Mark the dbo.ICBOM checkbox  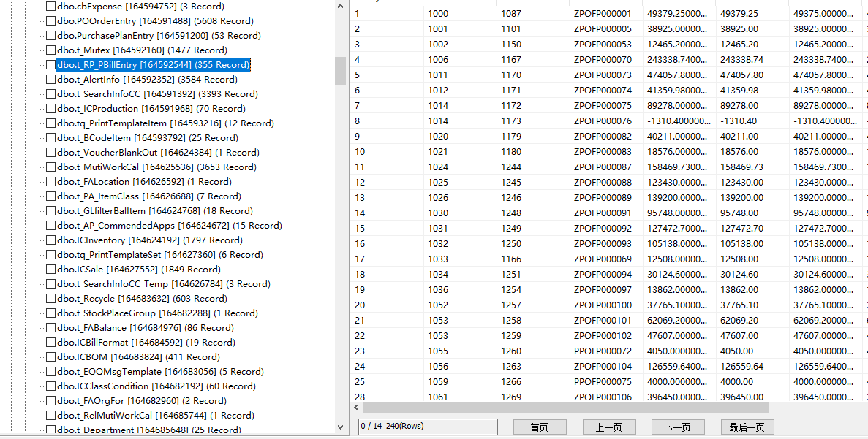50,356
